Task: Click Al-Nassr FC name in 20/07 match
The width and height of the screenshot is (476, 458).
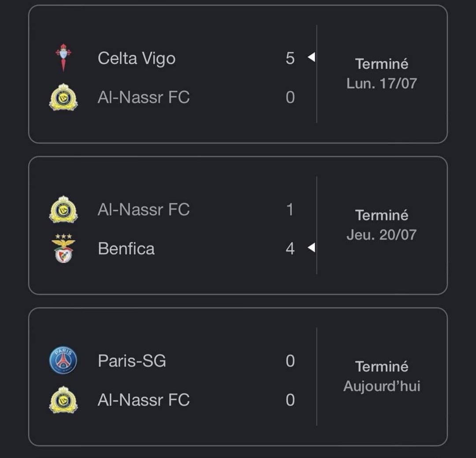Action: point(144,209)
